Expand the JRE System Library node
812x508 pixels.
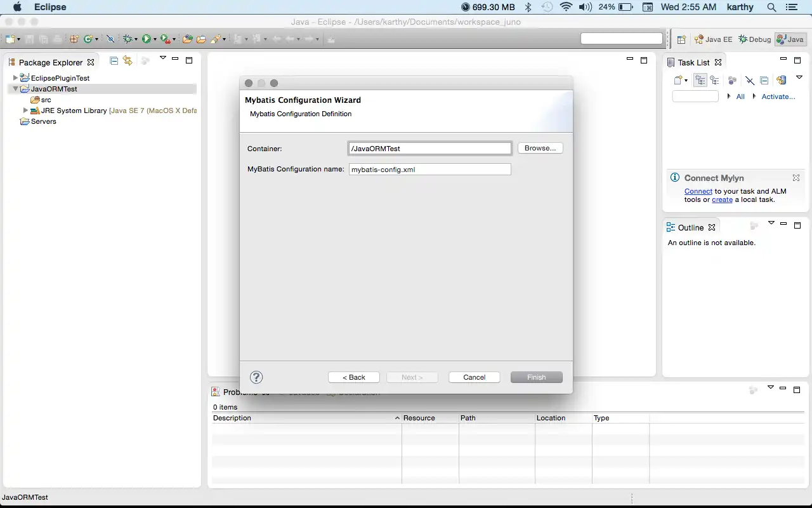point(25,110)
